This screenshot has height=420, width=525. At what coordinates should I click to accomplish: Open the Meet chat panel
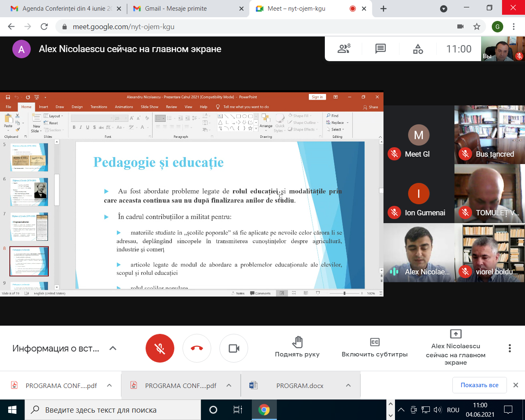pyautogui.click(x=380, y=49)
